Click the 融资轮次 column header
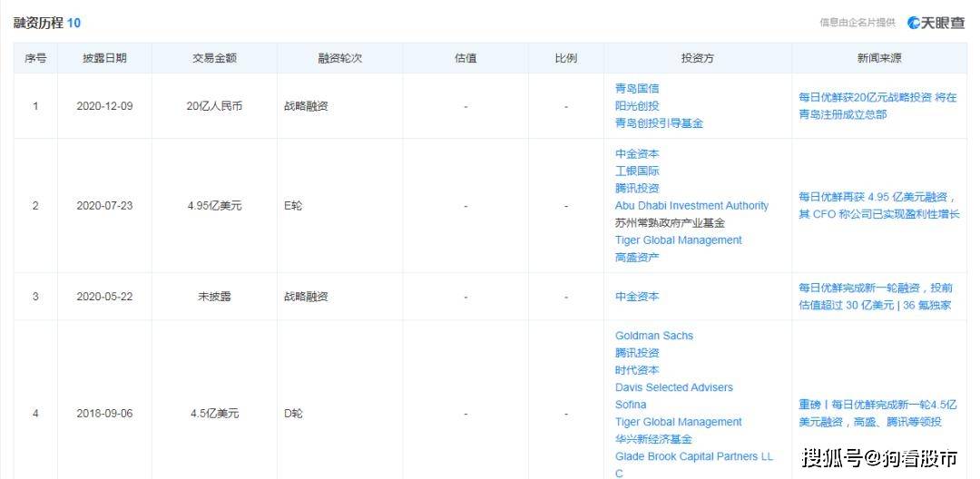Screen dimensions: 980x479 (x=340, y=58)
